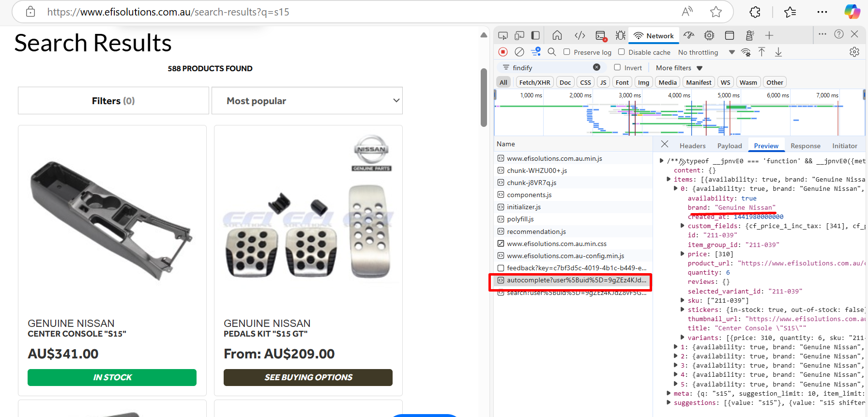Select the recommendation.js request
Viewport: 868px width, 417px height.
(573, 232)
